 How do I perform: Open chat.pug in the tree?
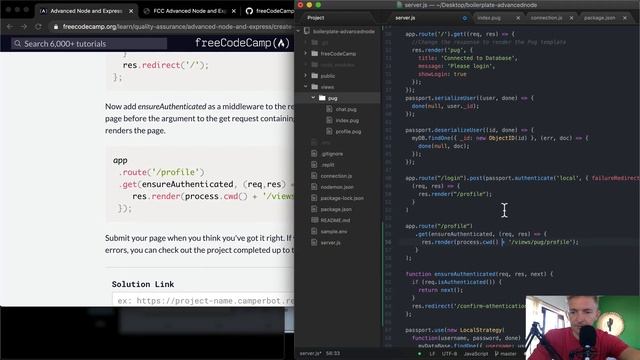346,109
